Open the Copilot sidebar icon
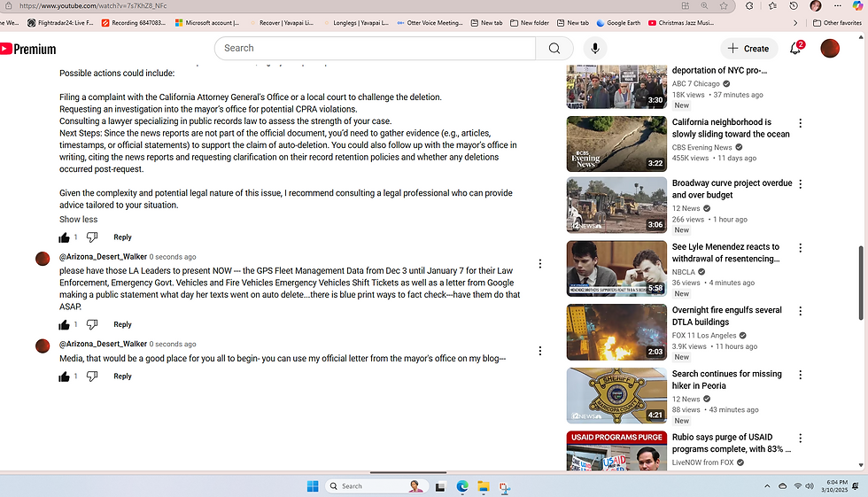The width and height of the screenshot is (868, 497). click(857, 5)
